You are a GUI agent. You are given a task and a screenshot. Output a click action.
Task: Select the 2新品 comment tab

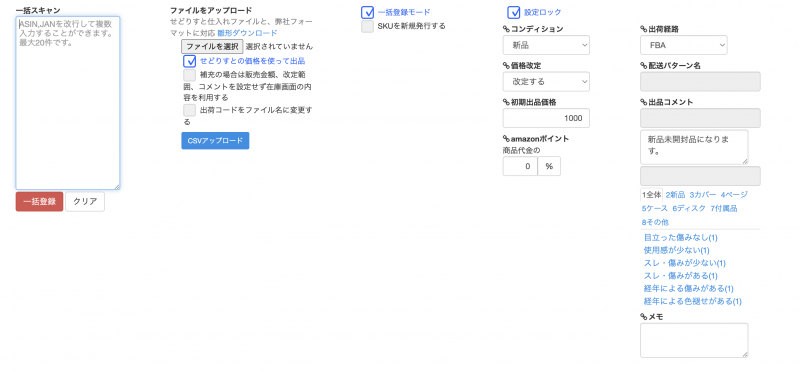(x=675, y=194)
